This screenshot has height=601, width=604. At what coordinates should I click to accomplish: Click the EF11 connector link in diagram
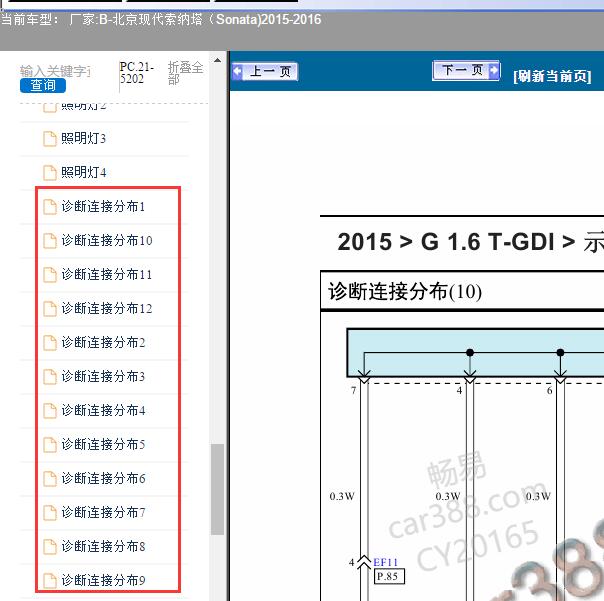(385, 562)
